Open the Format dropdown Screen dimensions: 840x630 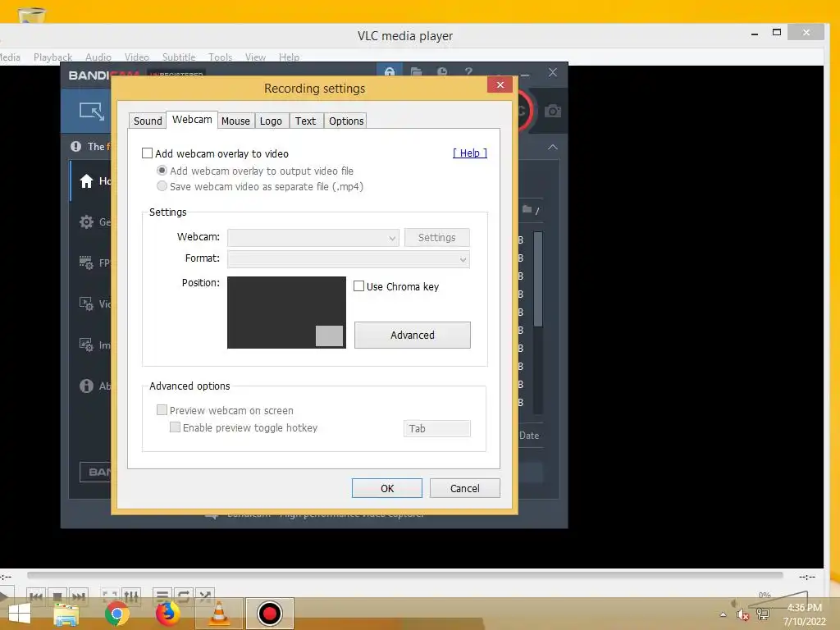click(x=349, y=259)
